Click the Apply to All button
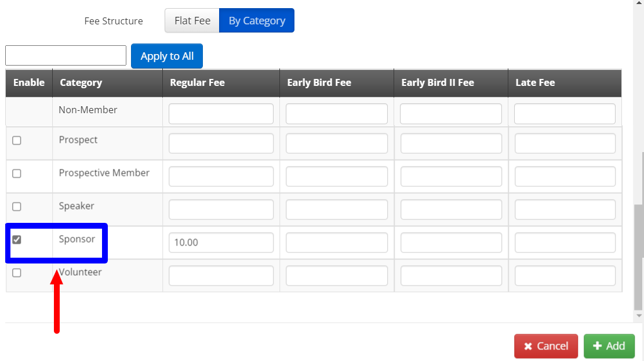The width and height of the screenshot is (644, 361). pos(167,56)
